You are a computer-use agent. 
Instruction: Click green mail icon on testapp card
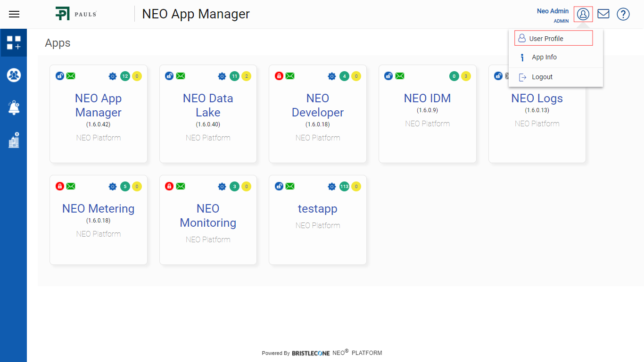point(290,186)
